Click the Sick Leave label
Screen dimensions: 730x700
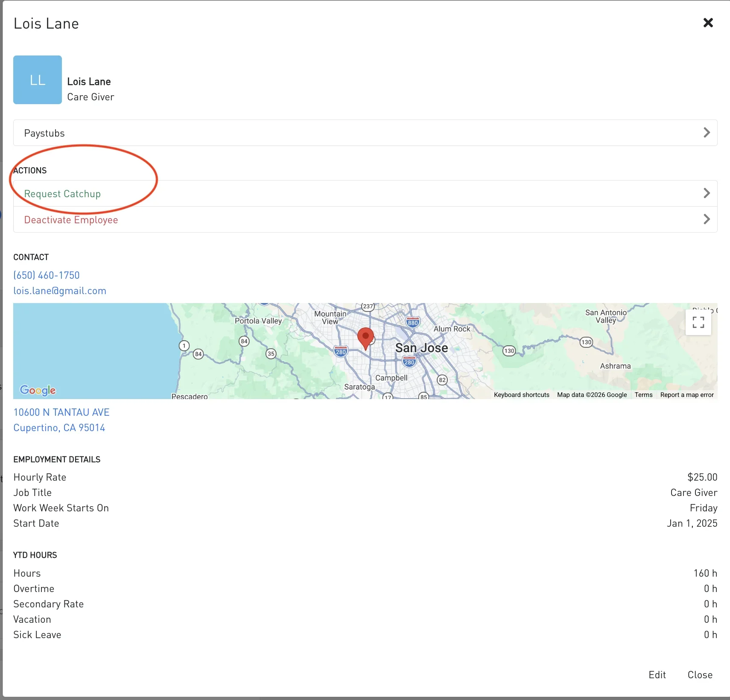[37, 635]
